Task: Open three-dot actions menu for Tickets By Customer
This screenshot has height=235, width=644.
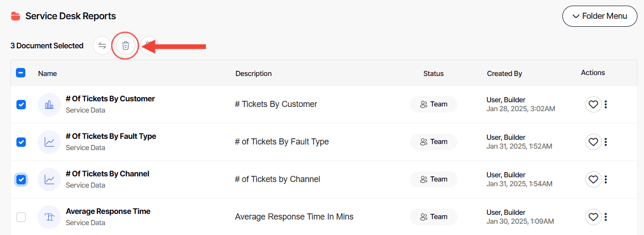Action: [x=606, y=104]
